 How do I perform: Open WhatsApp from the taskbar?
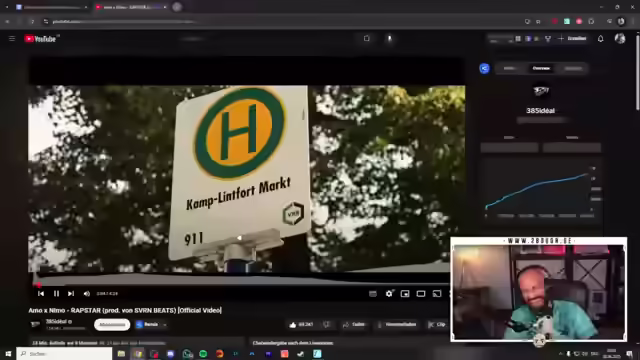[x=187, y=353]
